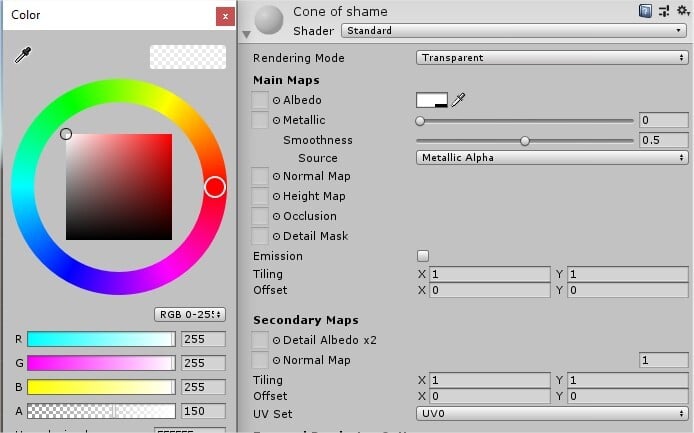Click the Albedo eyedropper icon

(x=458, y=100)
